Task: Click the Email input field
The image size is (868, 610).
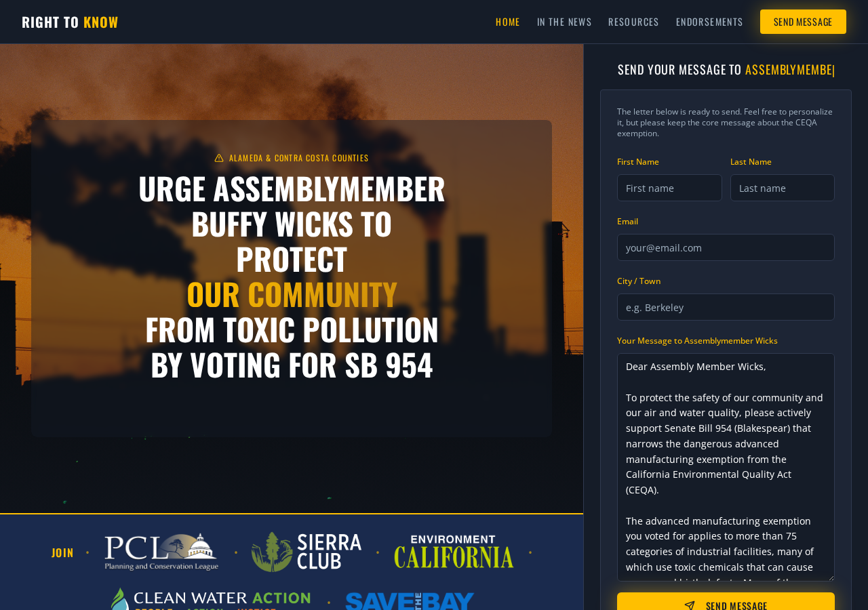Action: point(726,247)
